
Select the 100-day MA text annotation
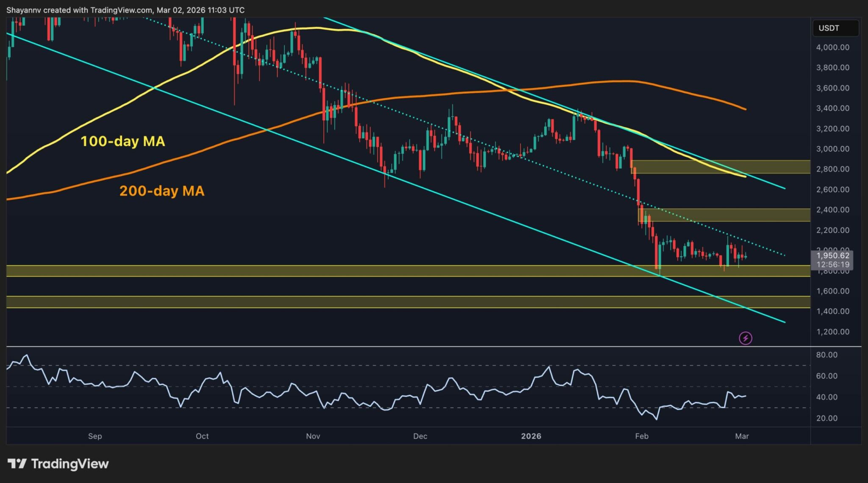123,142
